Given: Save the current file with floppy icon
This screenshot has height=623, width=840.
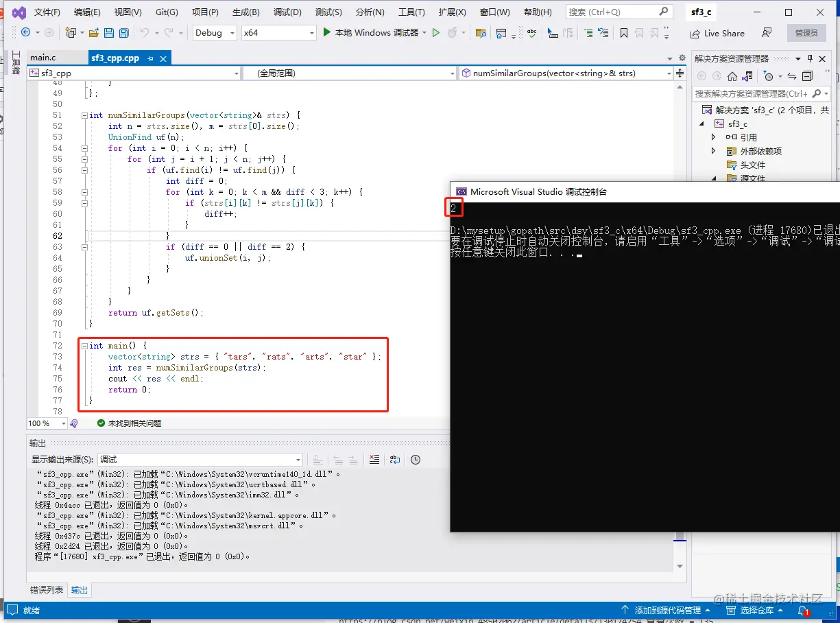Looking at the screenshot, I should pos(108,33).
